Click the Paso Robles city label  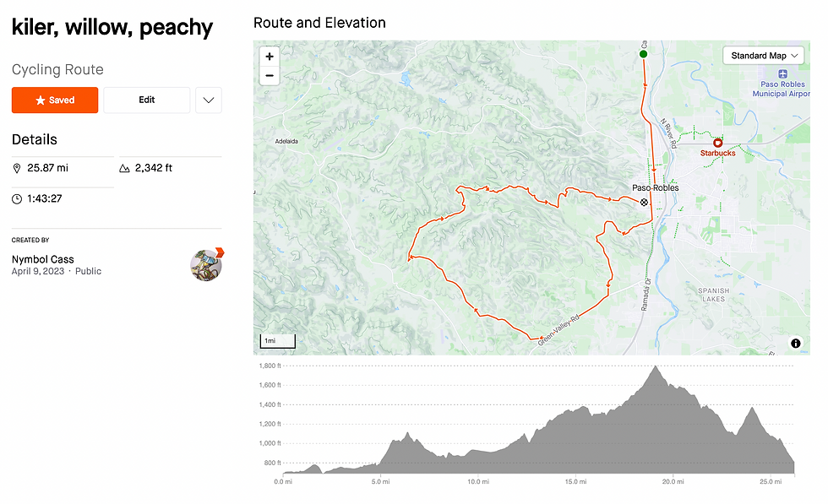coord(655,187)
